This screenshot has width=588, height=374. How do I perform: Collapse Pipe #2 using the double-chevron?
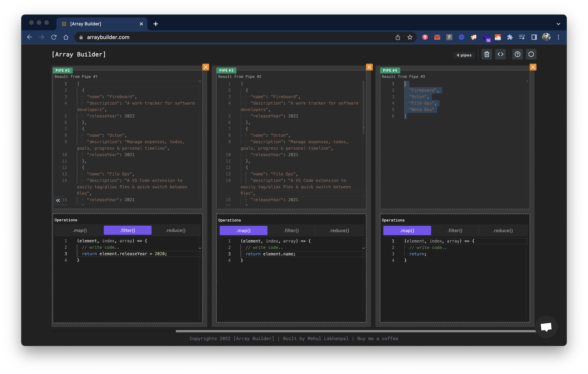[x=58, y=200]
